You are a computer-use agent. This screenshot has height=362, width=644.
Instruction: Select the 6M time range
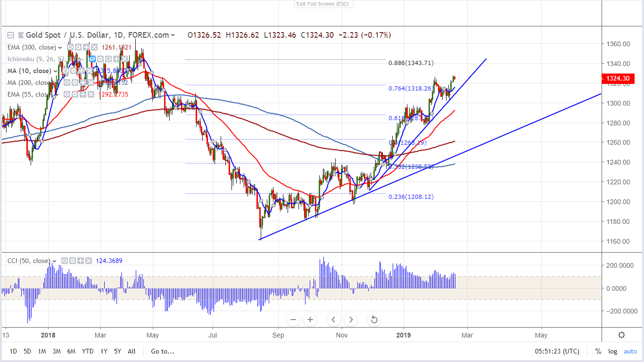[x=71, y=351]
